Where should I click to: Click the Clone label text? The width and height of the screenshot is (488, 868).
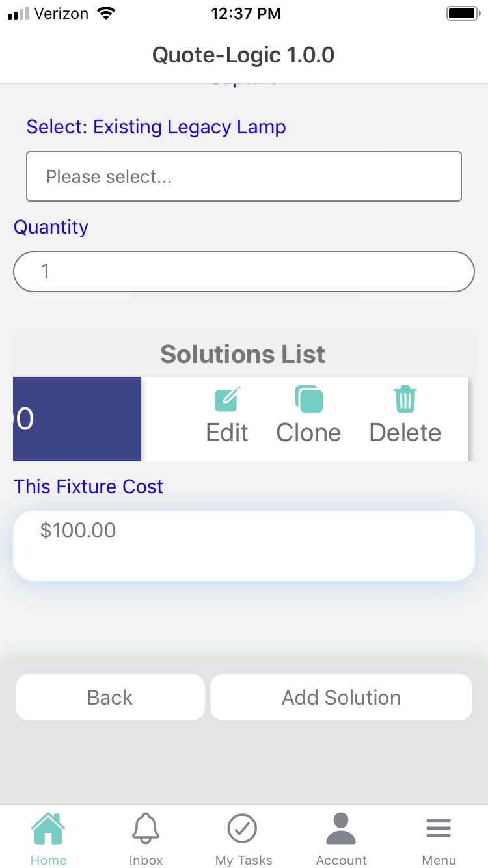point(308,433)
